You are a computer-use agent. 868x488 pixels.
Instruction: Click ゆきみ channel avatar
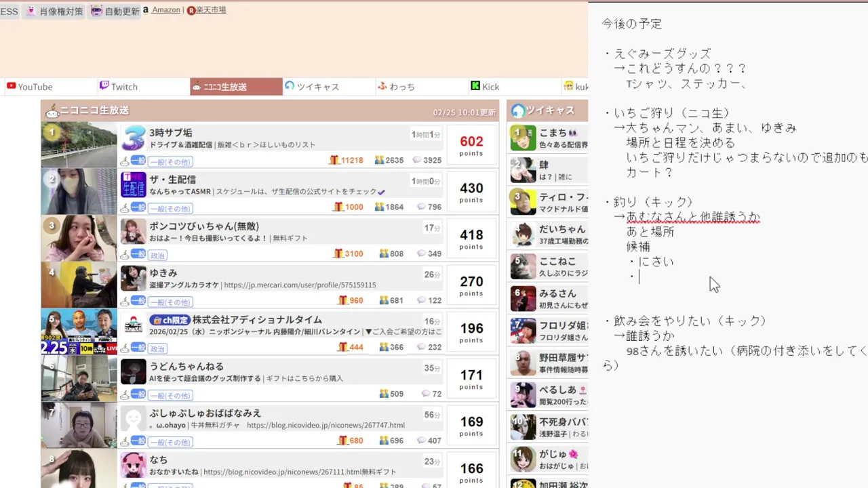134,279
